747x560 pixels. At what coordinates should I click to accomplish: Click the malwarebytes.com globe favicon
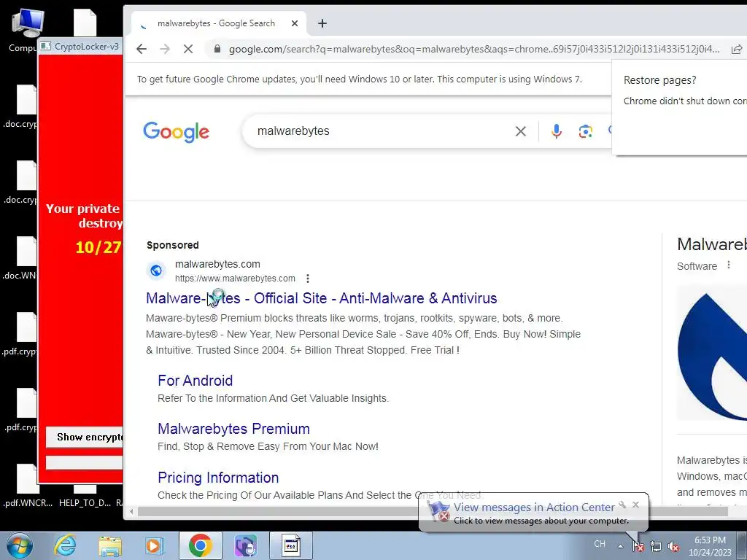(156, 271)
